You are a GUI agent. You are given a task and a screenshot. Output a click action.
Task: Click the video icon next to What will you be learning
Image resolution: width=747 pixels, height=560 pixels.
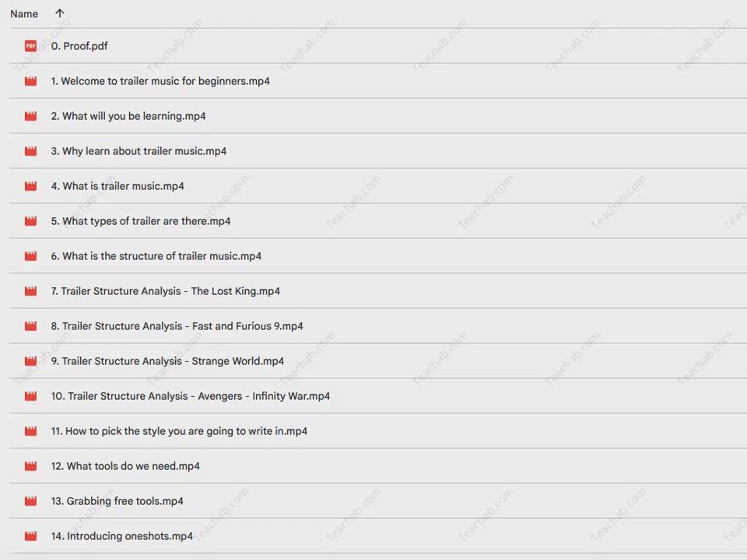(x=31, y=117)
